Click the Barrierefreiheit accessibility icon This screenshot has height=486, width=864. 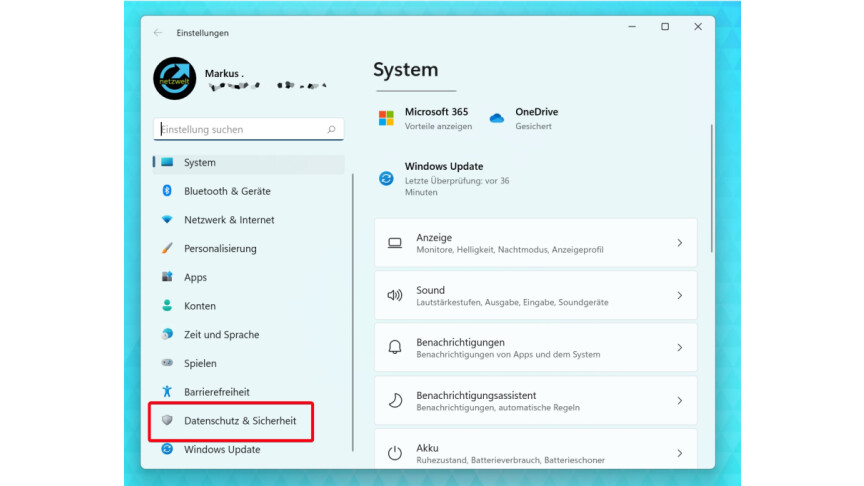[167, 391]
